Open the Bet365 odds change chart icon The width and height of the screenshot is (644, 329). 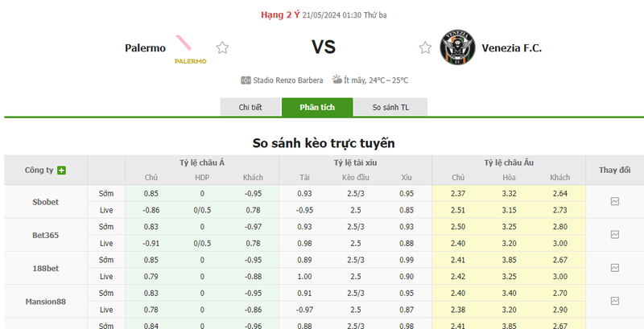614,235
